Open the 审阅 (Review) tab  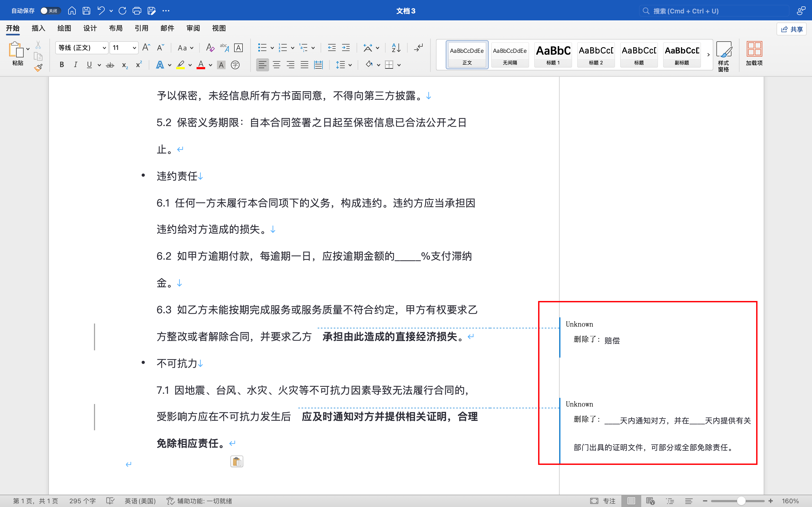pyautogui.click(x=193, y=28)
